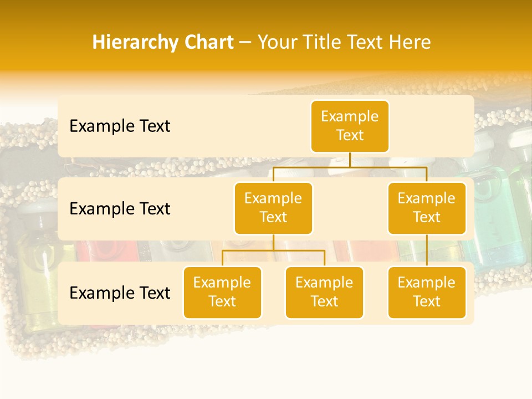Select the center box in the bottom row
Screen dimensions: 532x399
(324, 292)
